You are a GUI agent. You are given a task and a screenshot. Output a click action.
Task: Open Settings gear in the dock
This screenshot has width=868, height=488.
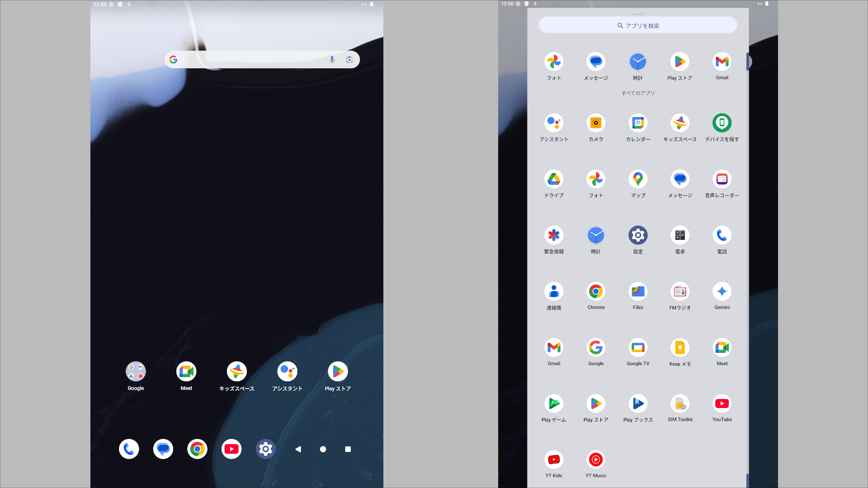pyautogui.click(x=266, y=449)
